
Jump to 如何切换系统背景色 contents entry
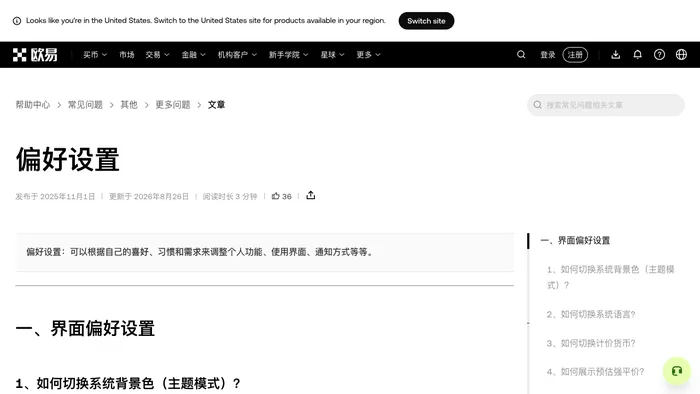pos(611,277)
